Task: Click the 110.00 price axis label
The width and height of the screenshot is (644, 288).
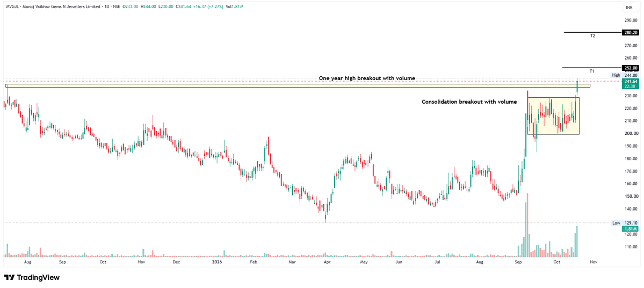Action: point(631,247)
